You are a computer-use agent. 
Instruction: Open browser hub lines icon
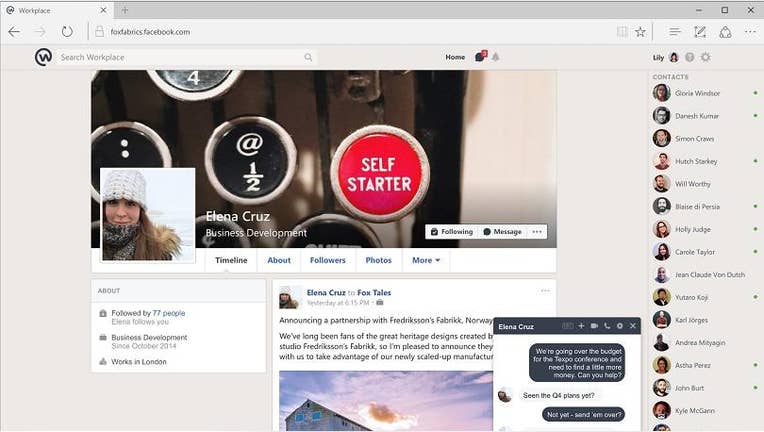point(675,32)
